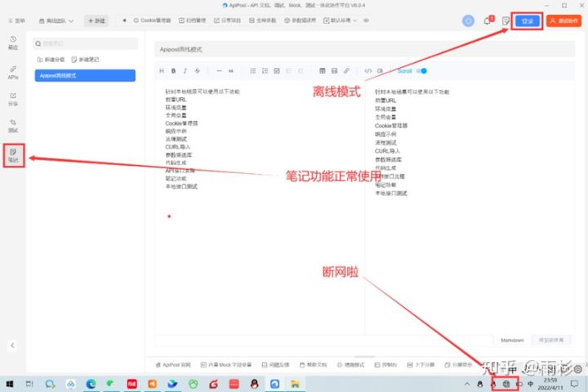Open Windows Start menu
Screen dimensions: 588x392
[10, 384]
